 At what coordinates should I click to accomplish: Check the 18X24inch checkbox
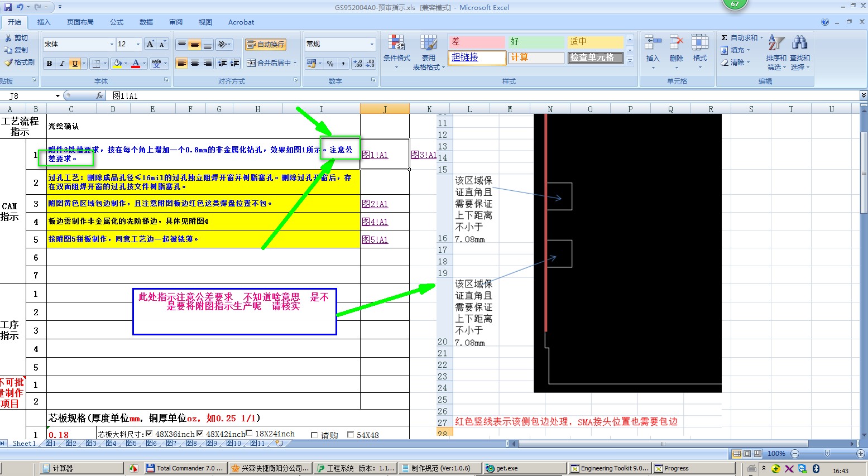point(249,434)
